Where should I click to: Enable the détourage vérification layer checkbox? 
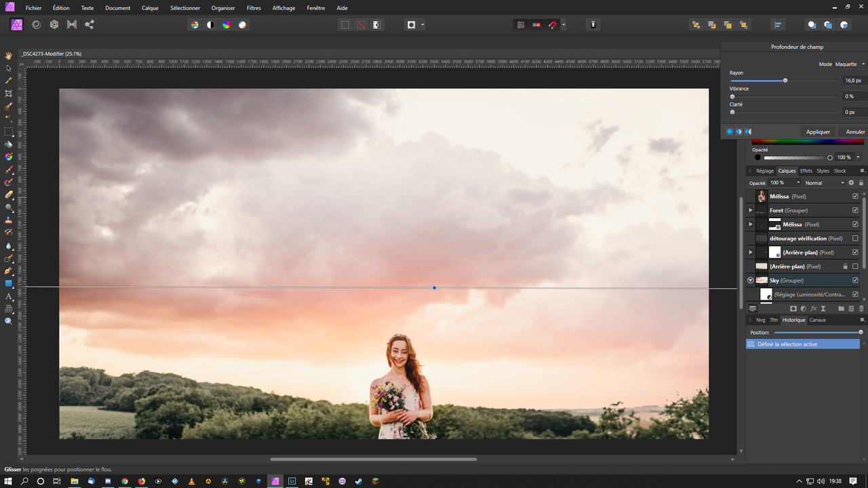[855, 239]
